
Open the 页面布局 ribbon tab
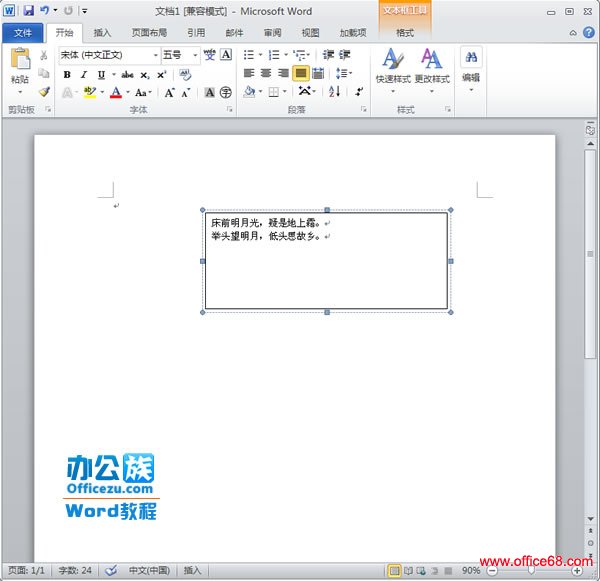click(149, 32)
